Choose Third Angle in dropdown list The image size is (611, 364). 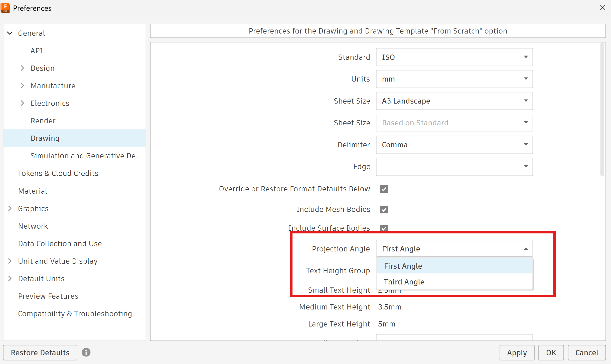tap(454, 282)
